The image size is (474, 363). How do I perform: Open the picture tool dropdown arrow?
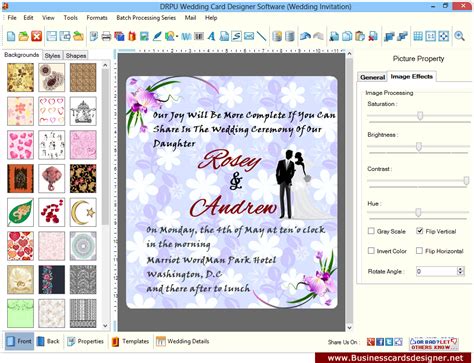point(177,36)
